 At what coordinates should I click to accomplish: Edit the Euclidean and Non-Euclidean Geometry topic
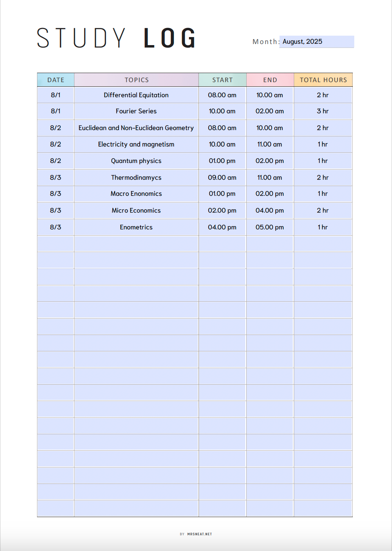(136, 128)
